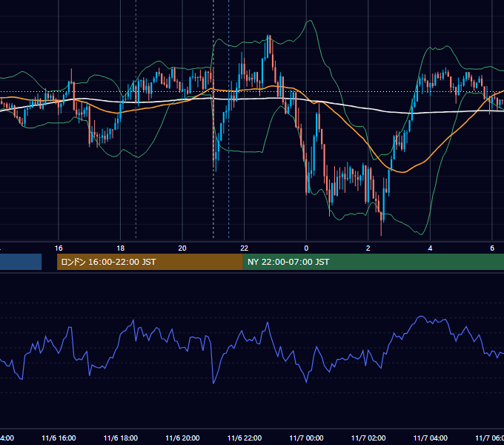Click the "2" hour label on price chart axis
504x445 pixels.
click(368, 248)
